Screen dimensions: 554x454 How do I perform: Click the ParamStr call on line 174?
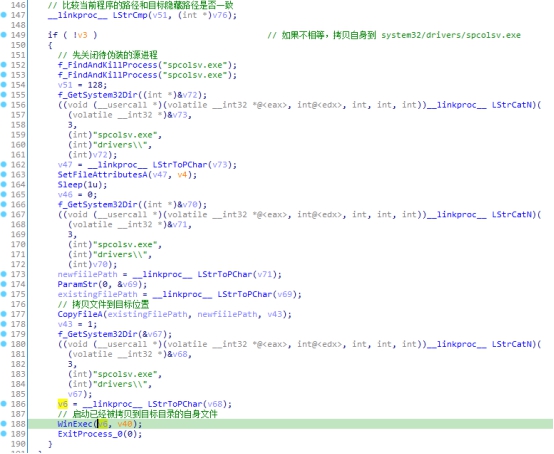point(102,284)
